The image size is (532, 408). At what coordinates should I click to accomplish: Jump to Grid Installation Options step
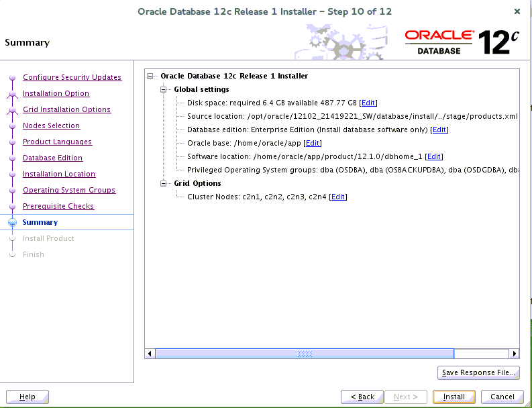(66, 109)
